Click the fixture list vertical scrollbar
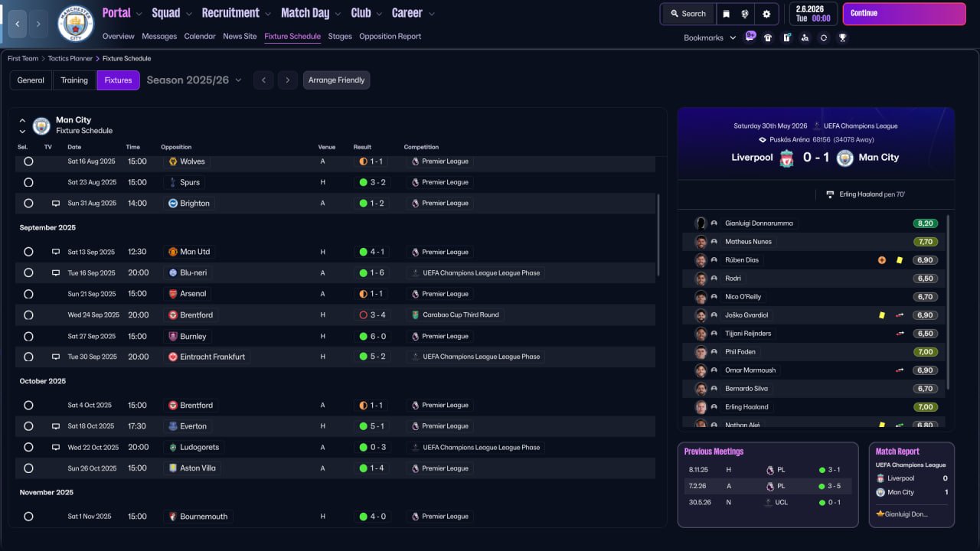The width and height of the screenshot is (980, 551). pyautogui.click(x=658, y=235)
